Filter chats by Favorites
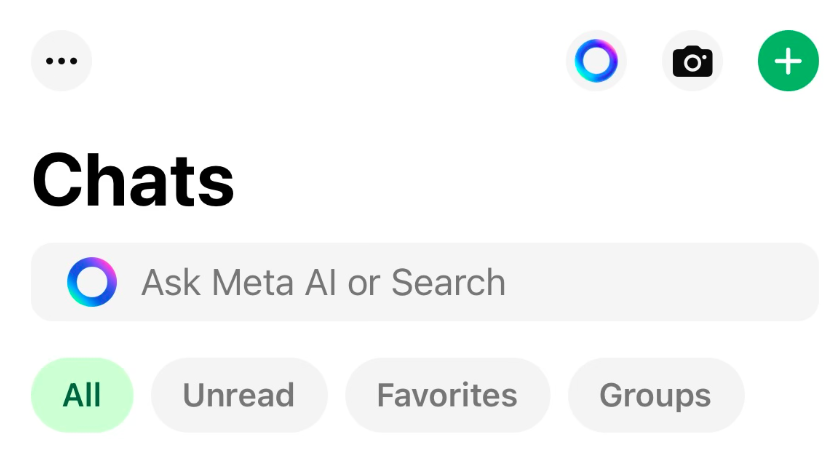This screenshot has height=455, width=837. pos(447,395)
